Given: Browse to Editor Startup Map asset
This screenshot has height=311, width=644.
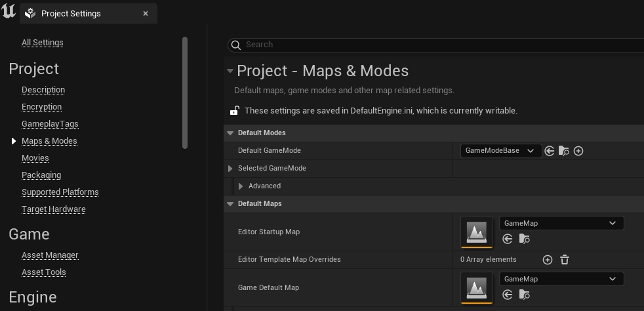Looking at the screenshot, I should point(524,239).
